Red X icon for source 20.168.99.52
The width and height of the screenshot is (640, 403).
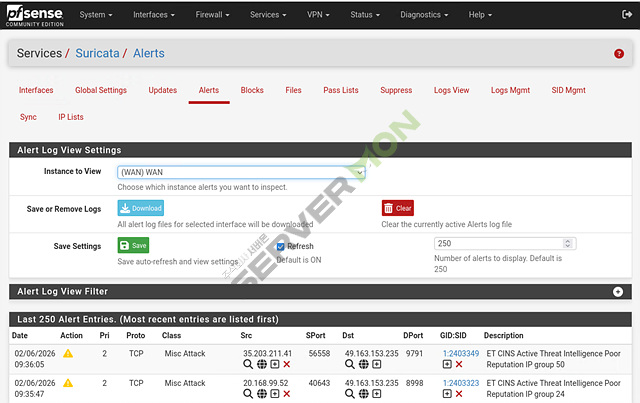[287, 394]
